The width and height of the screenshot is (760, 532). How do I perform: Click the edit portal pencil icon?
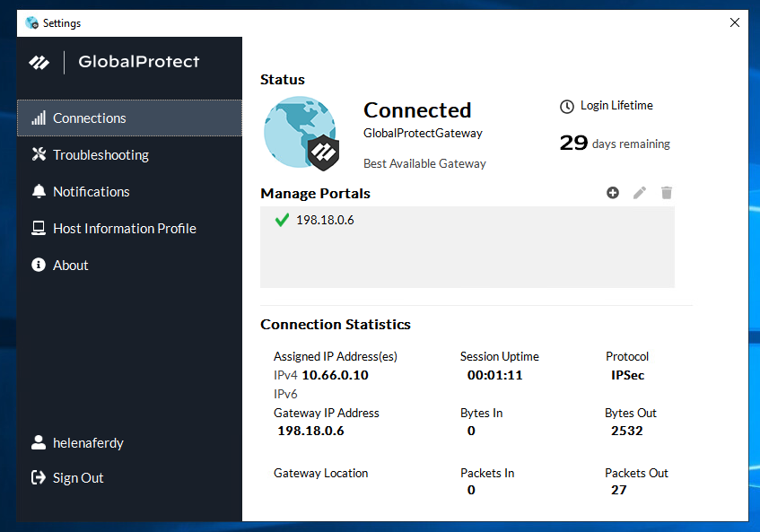tap(640, 193)
